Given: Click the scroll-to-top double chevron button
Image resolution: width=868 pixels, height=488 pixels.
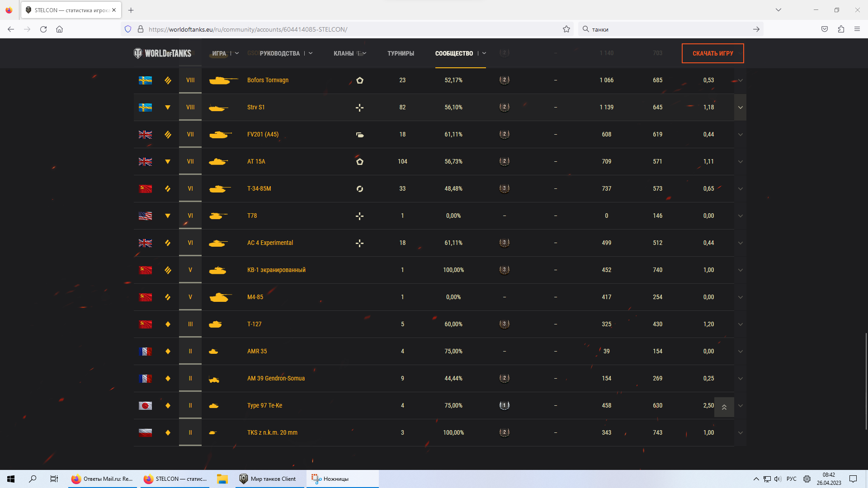Looking at the screenshot, I should (x=724, y=407).
